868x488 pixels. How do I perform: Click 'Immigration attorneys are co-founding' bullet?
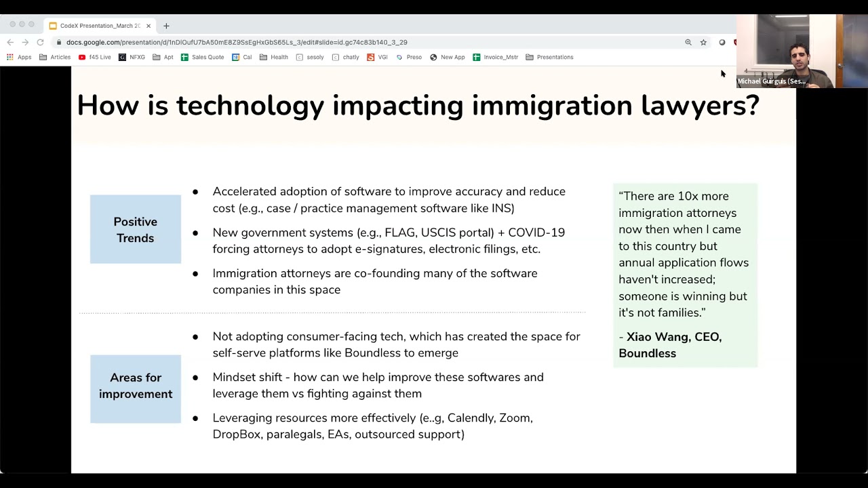(x=374, y=281)
